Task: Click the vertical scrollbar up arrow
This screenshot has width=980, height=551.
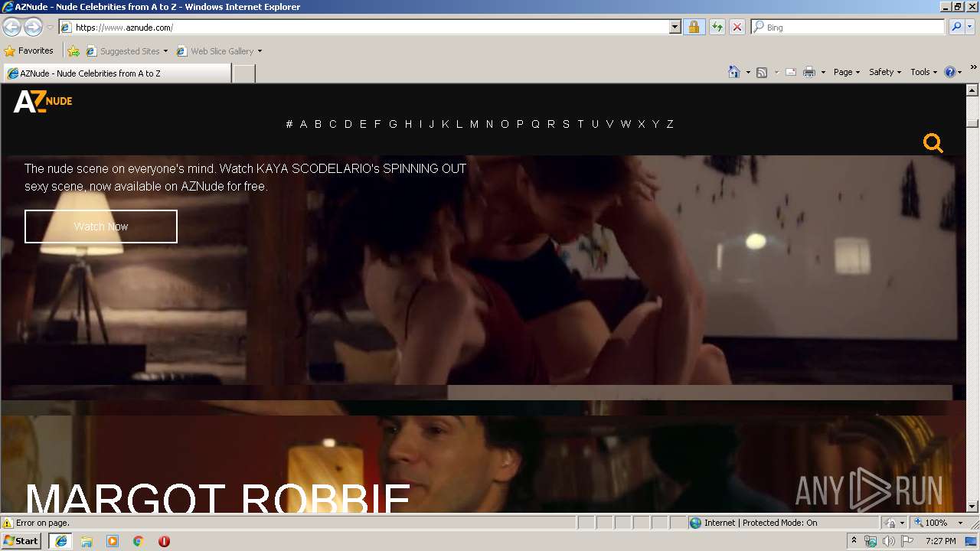Action: tap(972, 90)
